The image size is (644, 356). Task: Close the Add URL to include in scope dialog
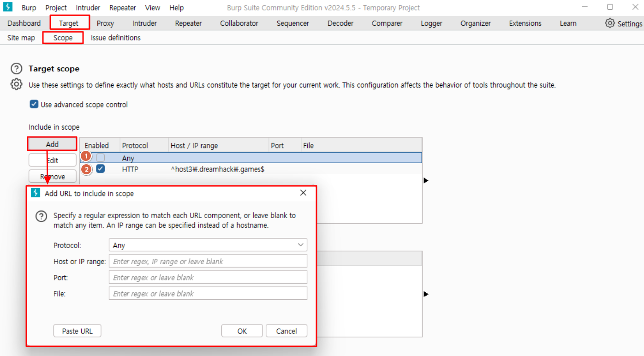[x=303, y=193]
